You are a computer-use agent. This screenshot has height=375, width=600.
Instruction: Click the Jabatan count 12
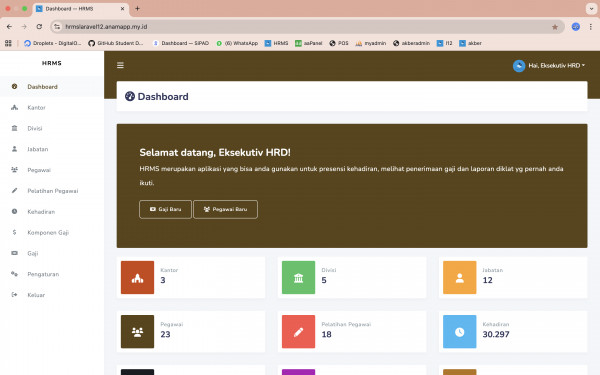pos(488,280)
